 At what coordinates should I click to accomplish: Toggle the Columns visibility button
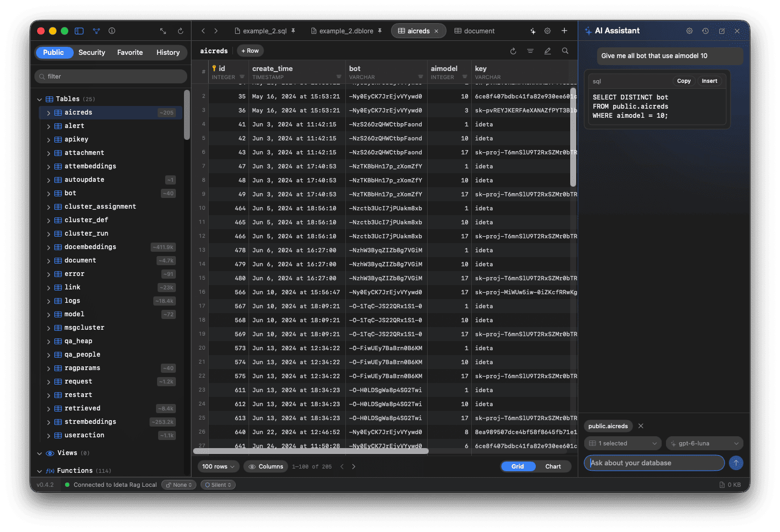pyautogui.click(x=266, y=466)
